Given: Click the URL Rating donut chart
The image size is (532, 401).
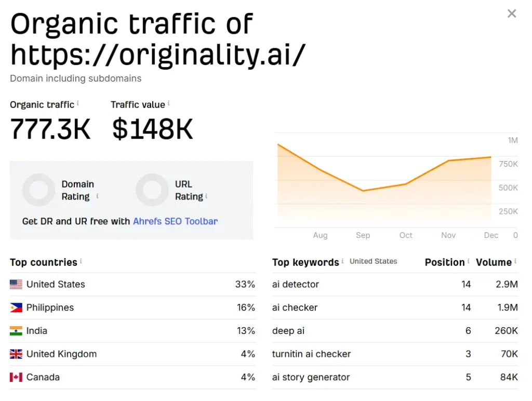Looking at the screenshot, I should [152, 190].
